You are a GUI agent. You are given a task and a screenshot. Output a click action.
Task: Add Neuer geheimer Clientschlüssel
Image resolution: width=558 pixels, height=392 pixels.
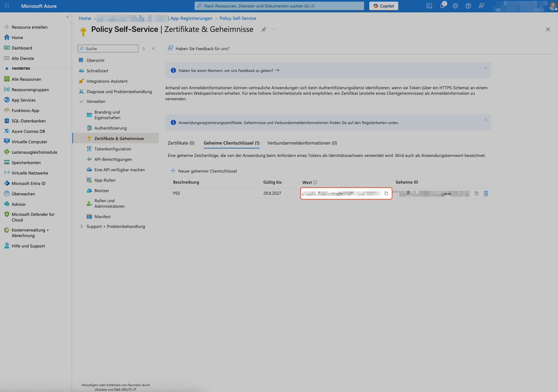click(x=204, y=171)
